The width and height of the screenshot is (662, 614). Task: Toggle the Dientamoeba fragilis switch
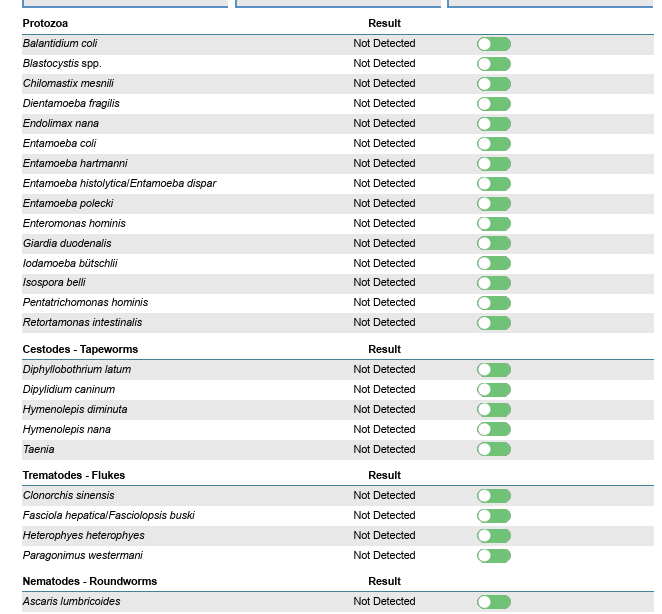point(494,104)
